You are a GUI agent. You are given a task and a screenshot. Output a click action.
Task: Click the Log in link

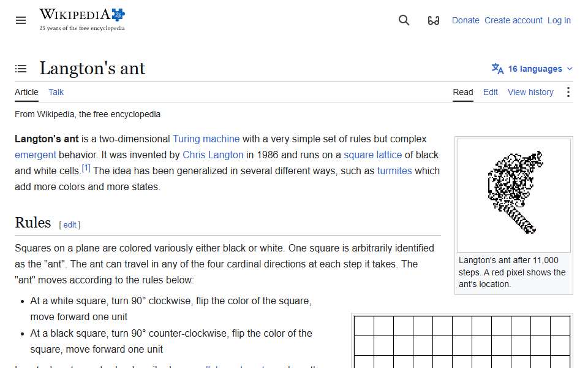pos(559,21)
